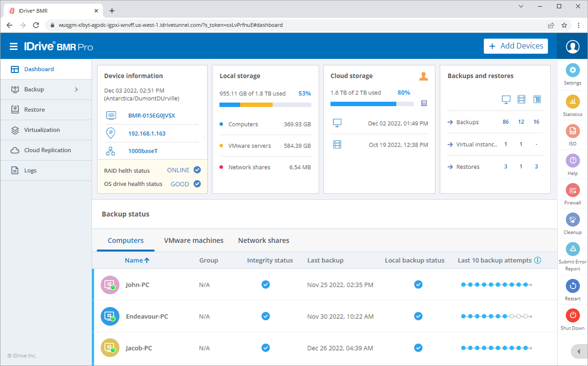
Task: Click the info icon next to Last 10 backup attempts
Action: pyautogui.click(x=538, y=260)
